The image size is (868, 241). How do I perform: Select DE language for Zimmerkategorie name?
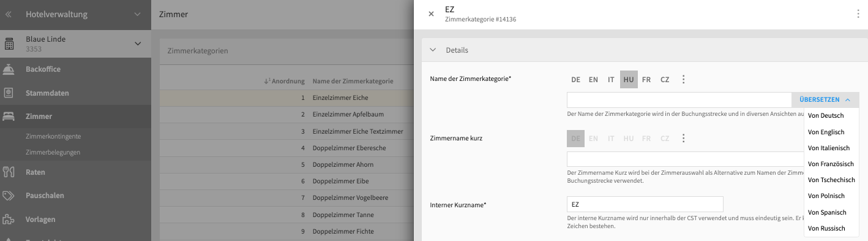click(575, 80)
